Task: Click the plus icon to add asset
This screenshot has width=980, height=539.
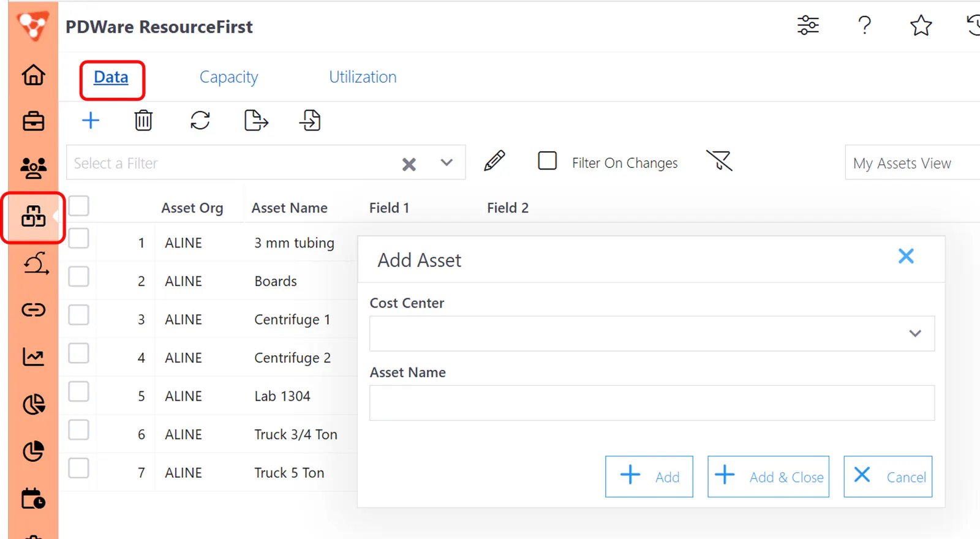Action: 91,120
